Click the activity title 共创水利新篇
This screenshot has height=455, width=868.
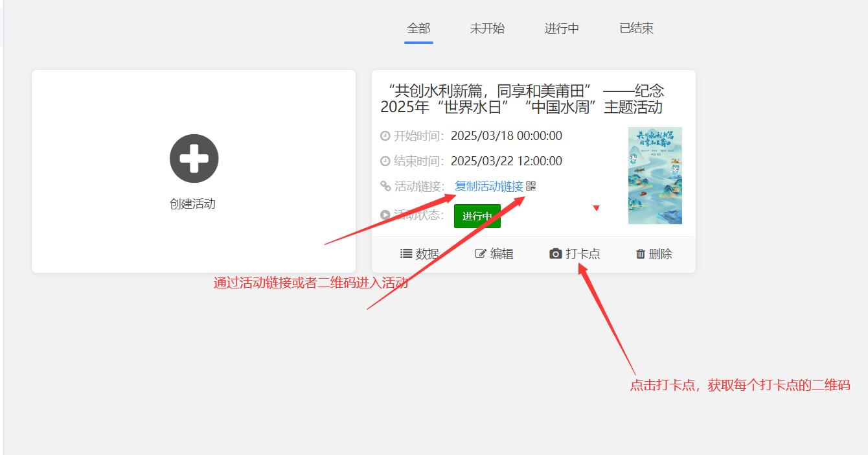click(522, 99)
